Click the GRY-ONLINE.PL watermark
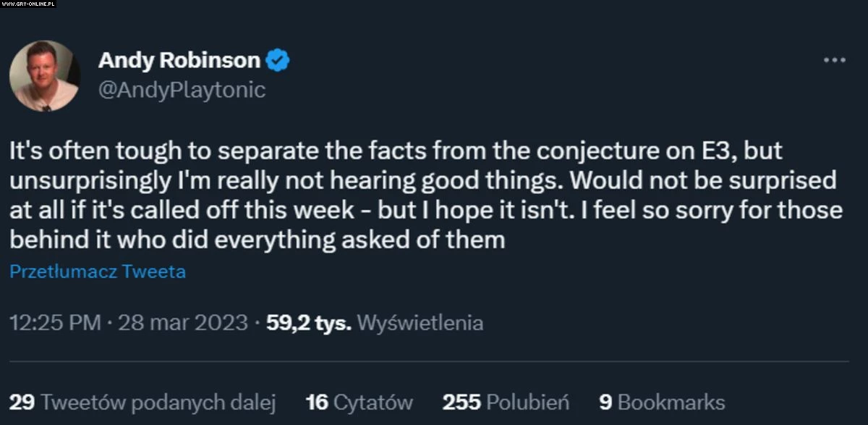Image resolution: width=868 pixels, height=425 pixels. click(x=29, y=4)
